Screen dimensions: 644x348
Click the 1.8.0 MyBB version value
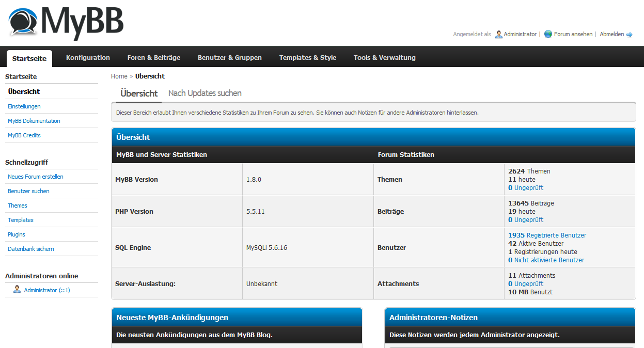(254, 180)
